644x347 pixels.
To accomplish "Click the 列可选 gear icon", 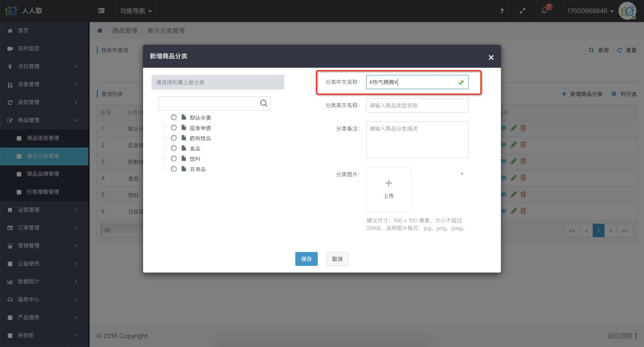I will coord(614,94).
